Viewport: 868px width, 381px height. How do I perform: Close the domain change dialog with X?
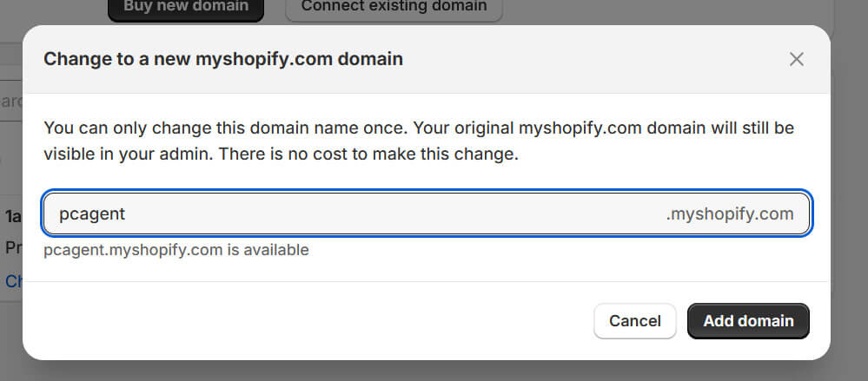[796, 59]
